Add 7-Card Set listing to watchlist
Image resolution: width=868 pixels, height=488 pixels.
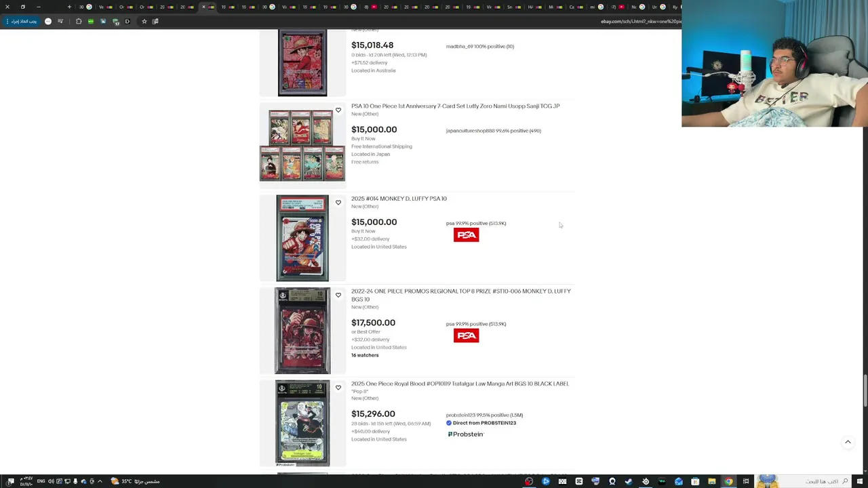(x=338, y=110)
